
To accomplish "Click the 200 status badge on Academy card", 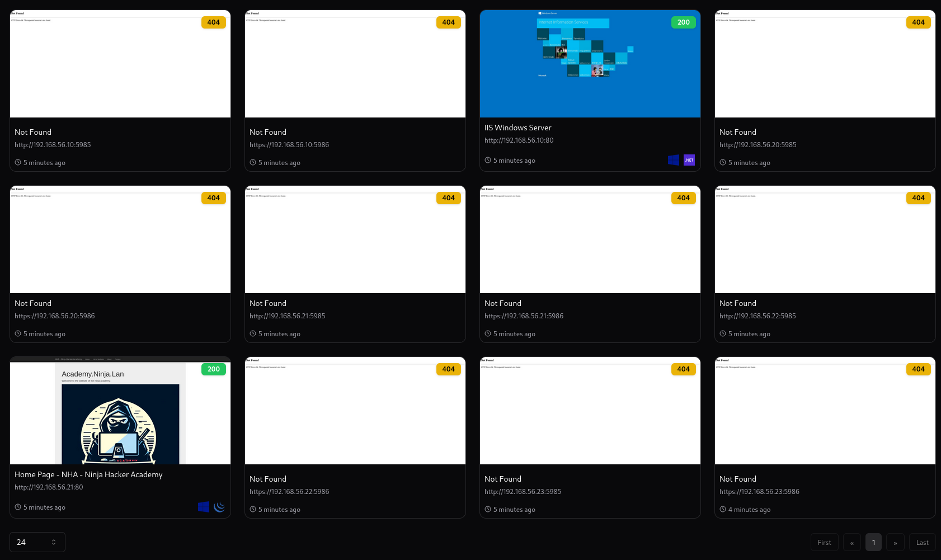I will click(x=214, y=369).
